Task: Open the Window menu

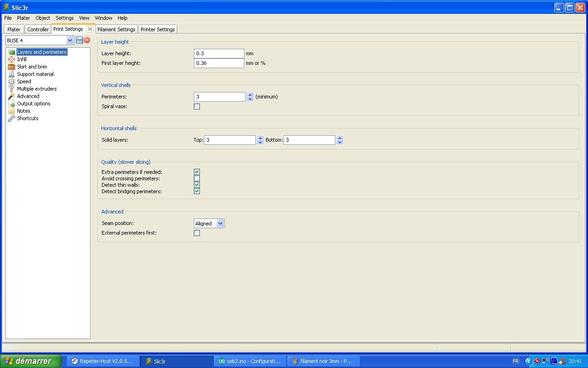Action: (x=103, y=18)
